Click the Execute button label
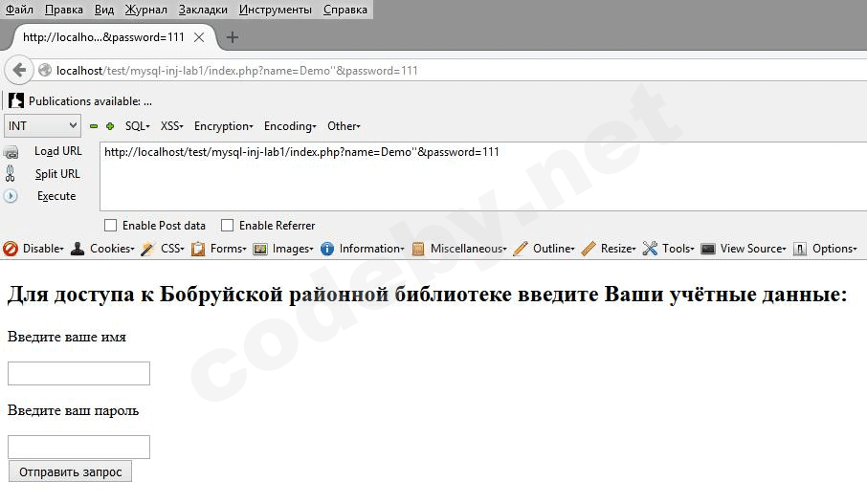 [x=56, y=196]
